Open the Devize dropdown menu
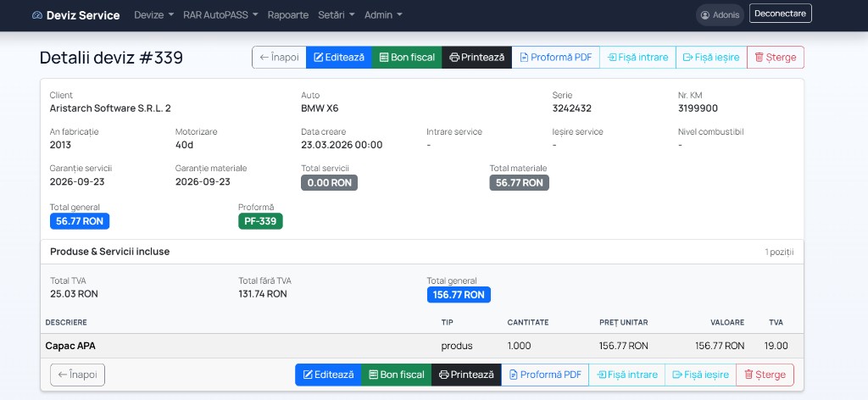This screenshot has width=868, height=400. pyautogui.click(x=154, y=15)
